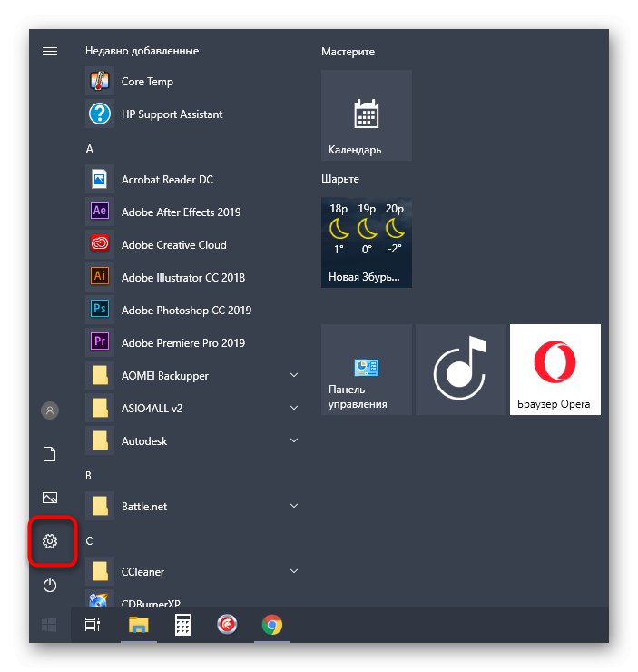Select the Core Temp label
638x672 pixels.
pos(147,82)
